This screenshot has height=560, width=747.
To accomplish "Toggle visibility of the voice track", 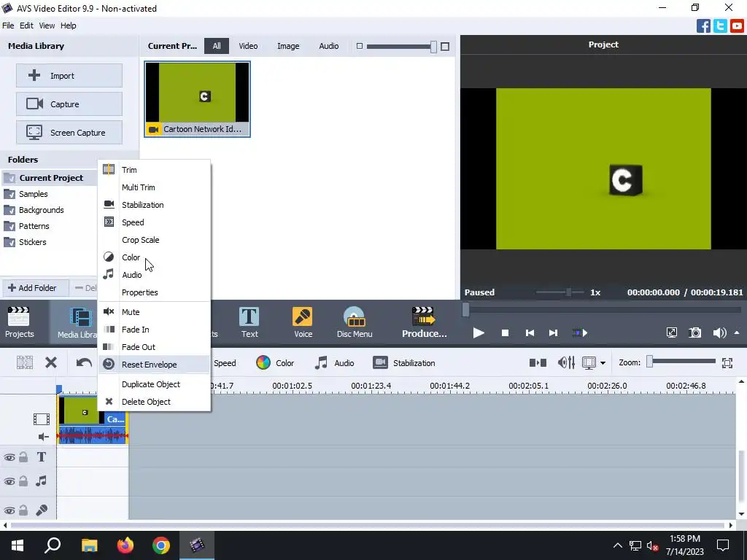I will 9,510.
